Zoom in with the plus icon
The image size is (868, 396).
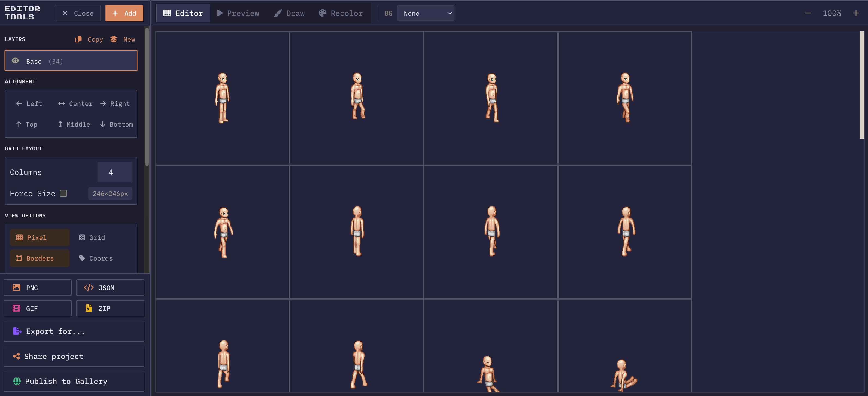pyautogui.click(x=856, y=13)
